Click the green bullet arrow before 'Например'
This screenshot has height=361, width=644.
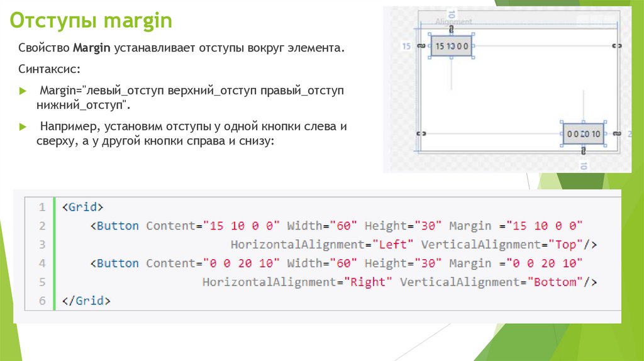[23, 126]
